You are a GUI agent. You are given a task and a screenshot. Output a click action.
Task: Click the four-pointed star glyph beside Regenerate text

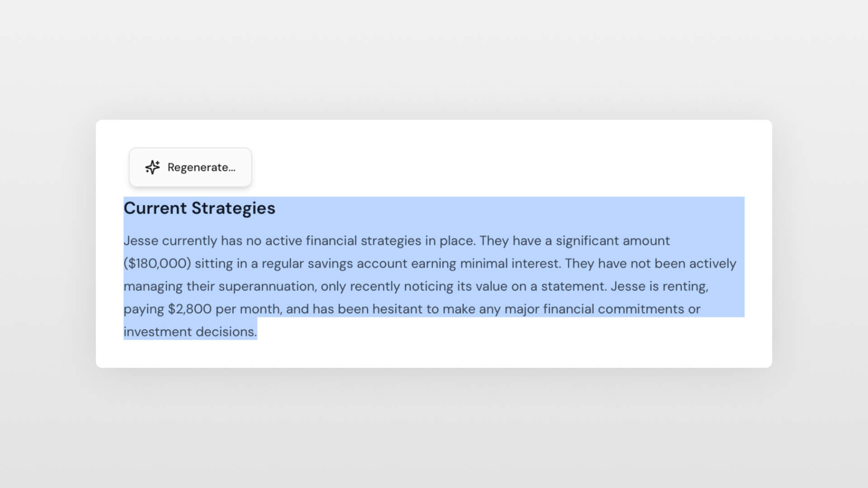point(152,167)
